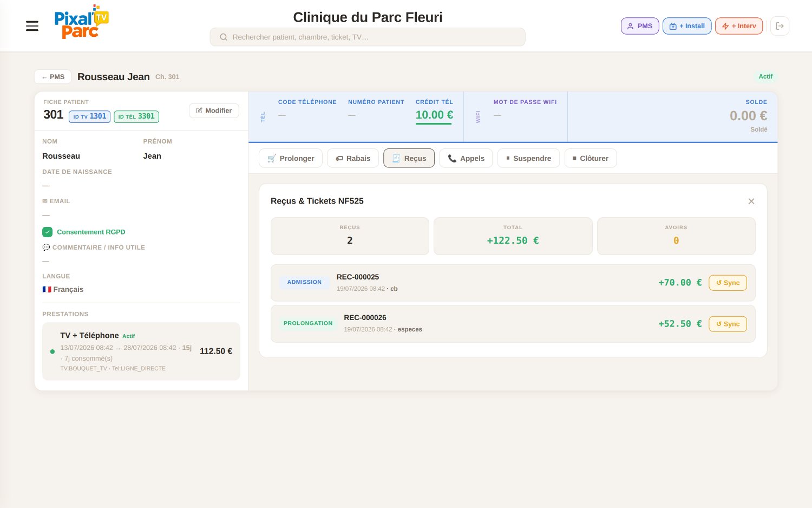This screenshot has height=508, width=812.
Task: Click the + Interv button
Action: [x=739, y=26]
